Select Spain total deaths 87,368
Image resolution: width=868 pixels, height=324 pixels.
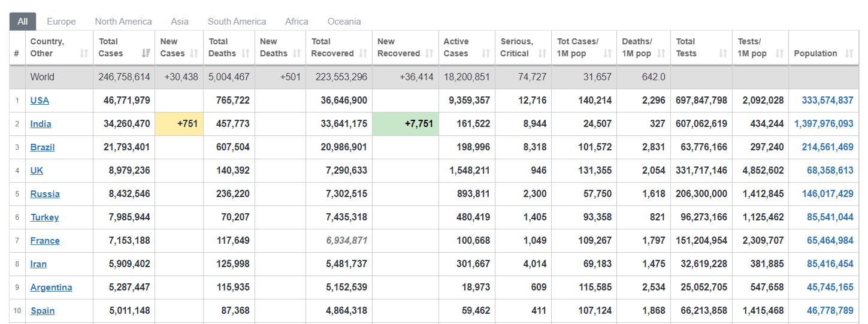tap(235, 311)
